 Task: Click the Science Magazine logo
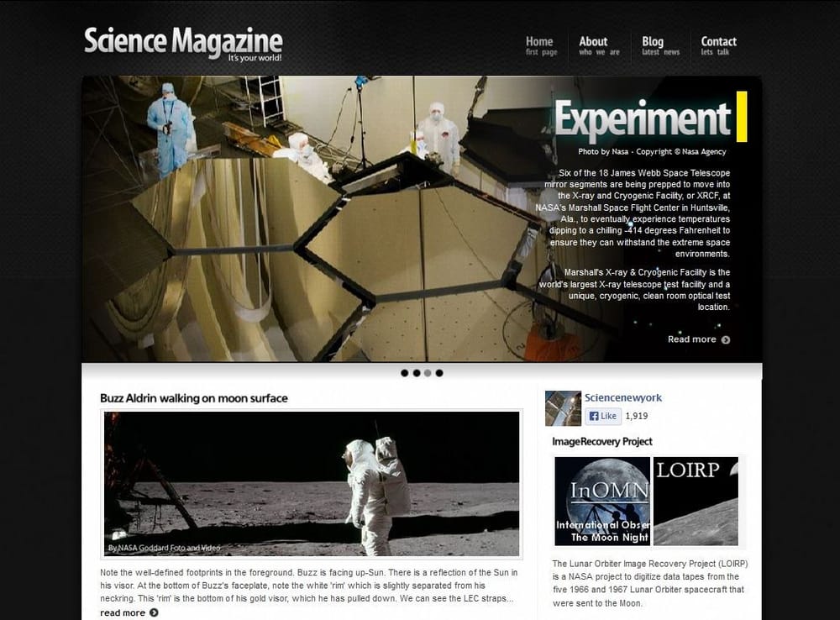183,44
